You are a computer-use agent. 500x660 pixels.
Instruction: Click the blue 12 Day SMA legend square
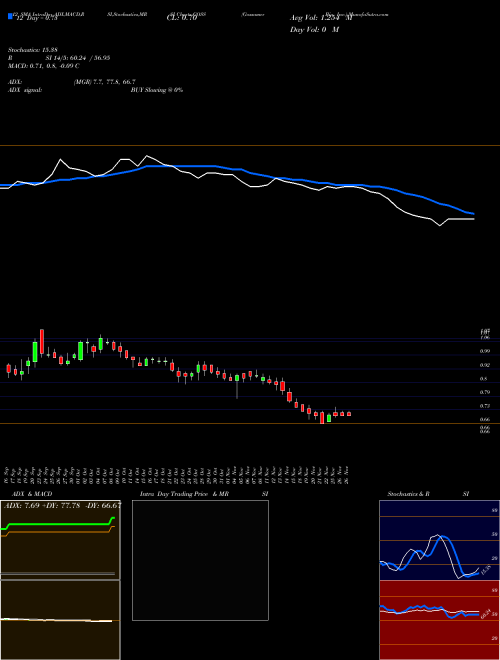coord(10,17)
